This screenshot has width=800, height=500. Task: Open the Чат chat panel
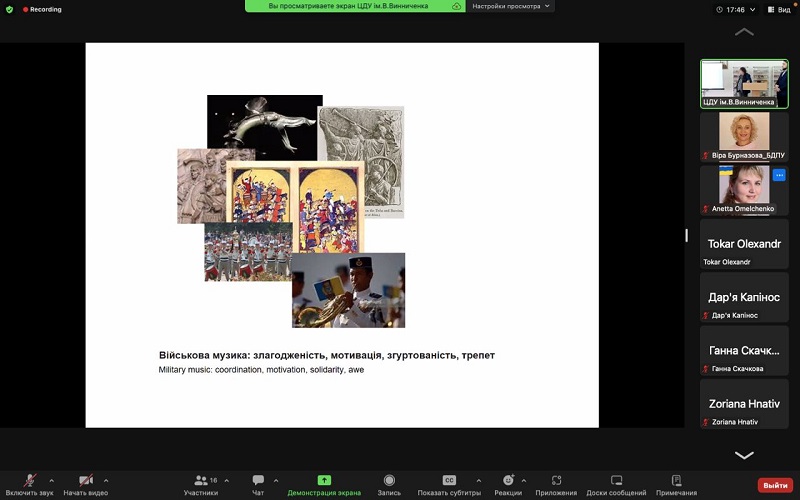point(258,485)
